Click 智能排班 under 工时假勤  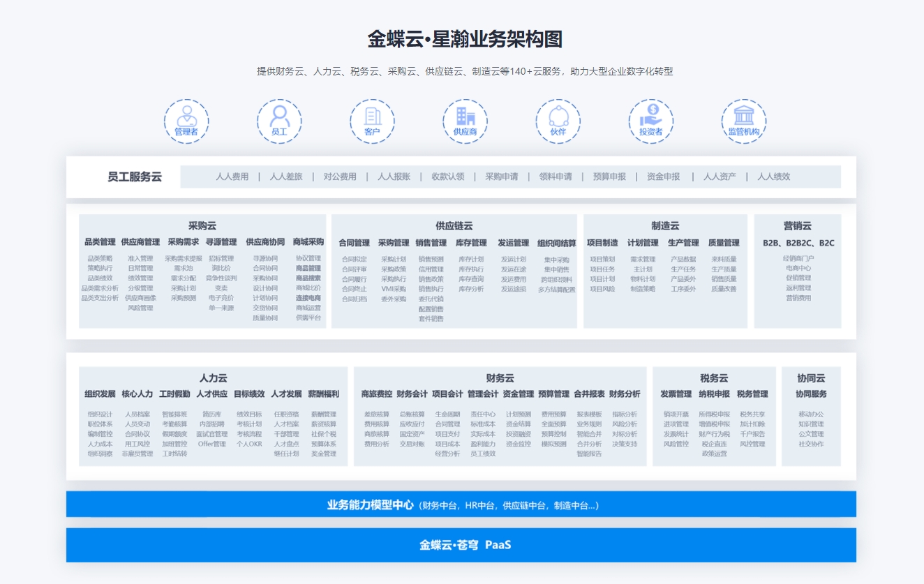click(174, 414)
